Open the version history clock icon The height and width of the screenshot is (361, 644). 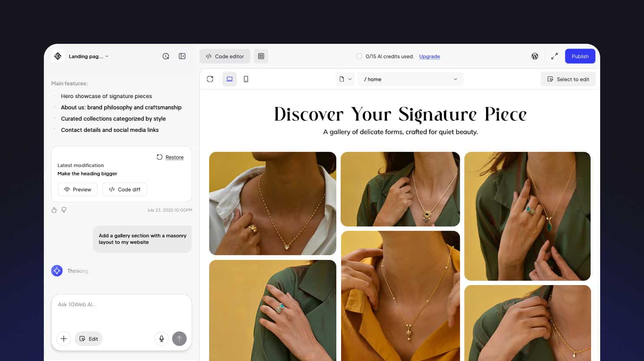pos(166,56)
